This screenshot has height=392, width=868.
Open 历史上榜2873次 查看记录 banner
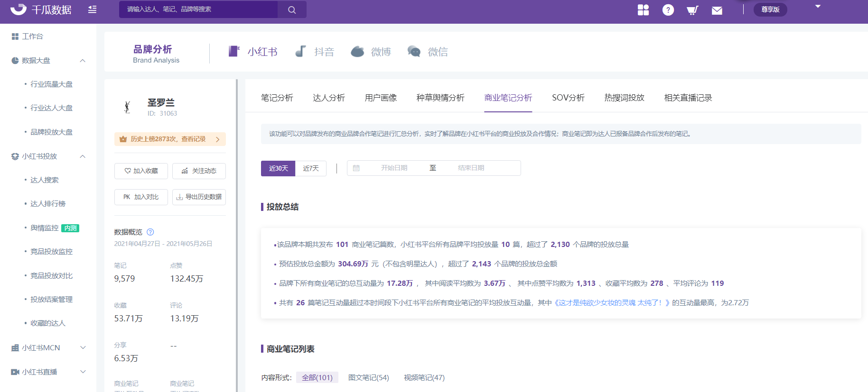pos(170,139)
